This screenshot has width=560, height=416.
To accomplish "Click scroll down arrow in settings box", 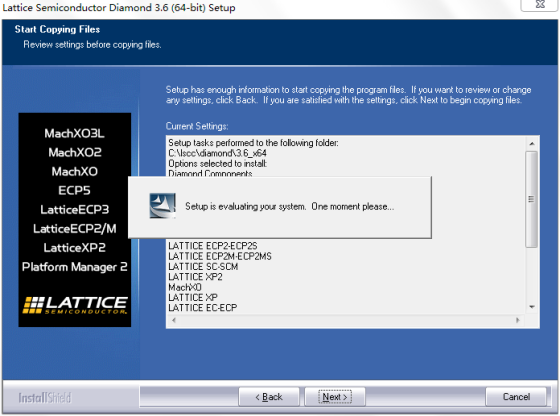I will point(532,307).
